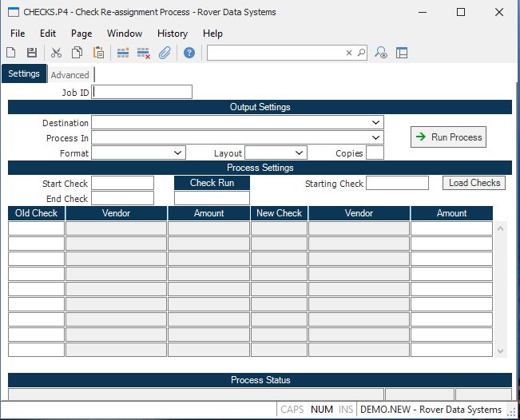Click the Job ID input field
The height and width of the screenshot is (420, 520).
click(142, 92)
